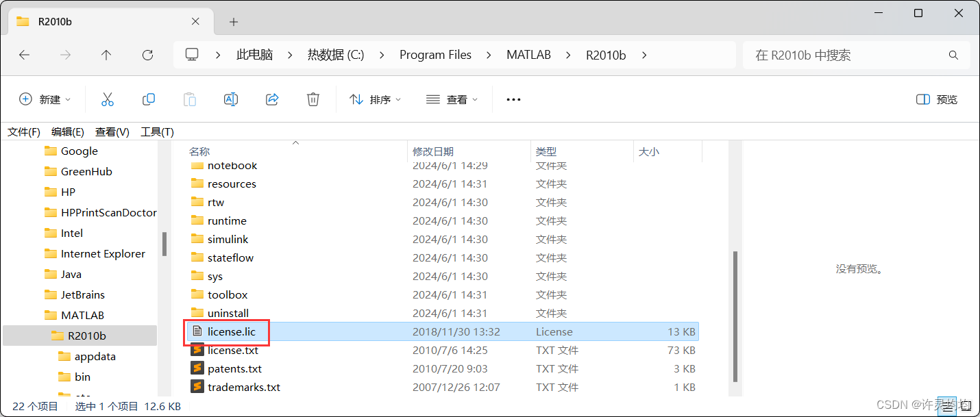Viewport: 980px width, 417px height.
Task: Click the simulink folder icon
Action: pos(197,239)
